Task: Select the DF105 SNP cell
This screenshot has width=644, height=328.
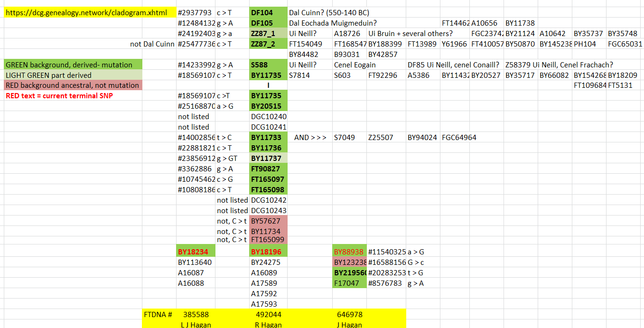Action: (x=268, y=23)
